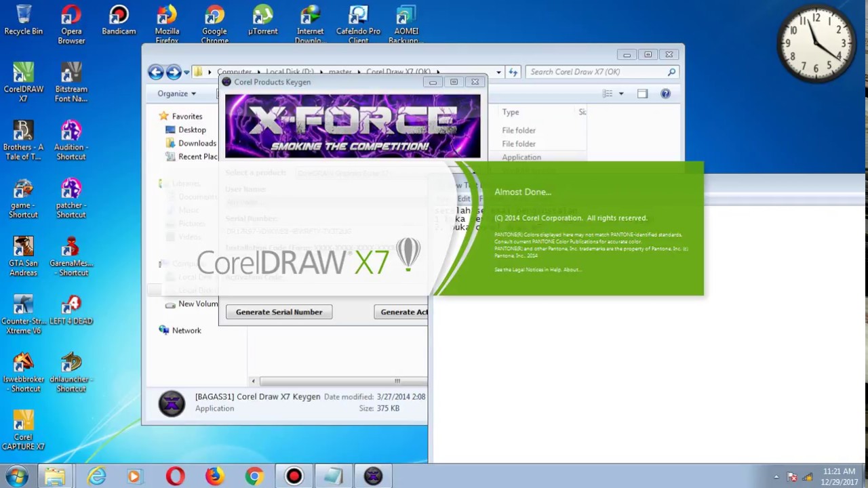The image size is (868, 488).
Task: Open lswebbroker - Shortcut desktop icon
Action: (23, 372)
